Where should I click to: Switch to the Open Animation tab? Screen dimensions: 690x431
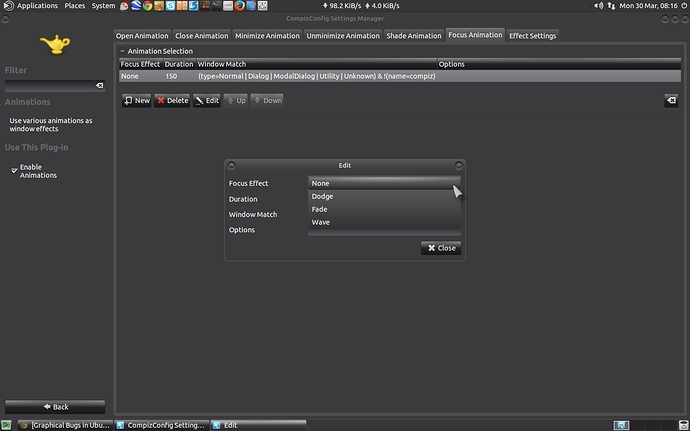click(142, 36)
